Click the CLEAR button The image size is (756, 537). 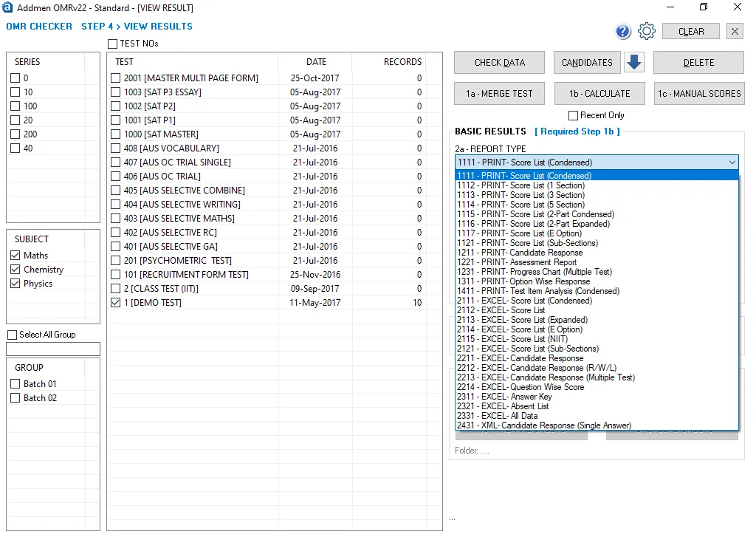pyautogui.click(x=691, y=31)
